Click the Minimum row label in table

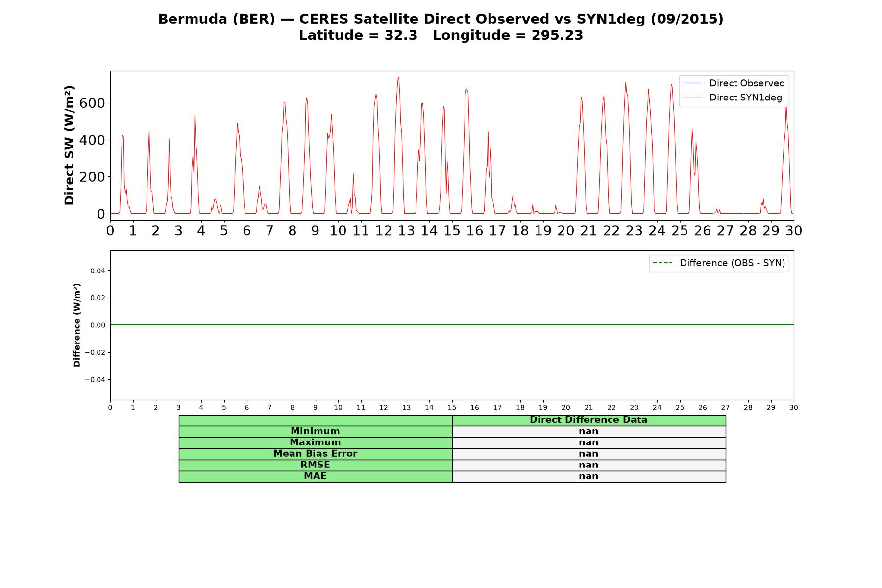coord(315,431)
